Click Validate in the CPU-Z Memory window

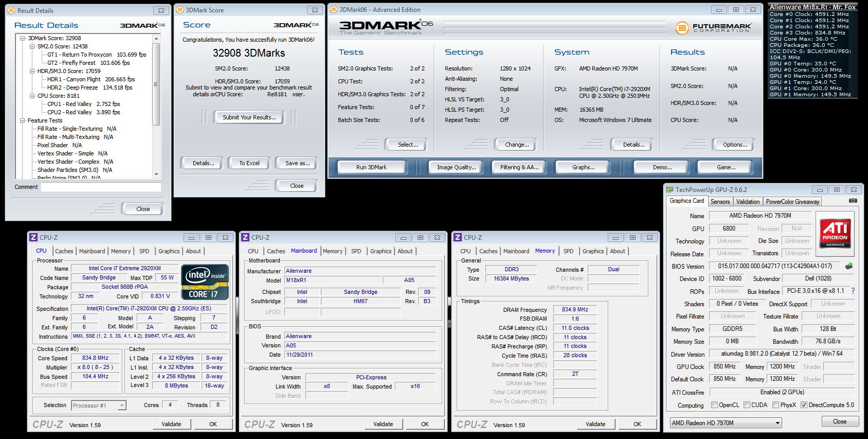(595, 424)
